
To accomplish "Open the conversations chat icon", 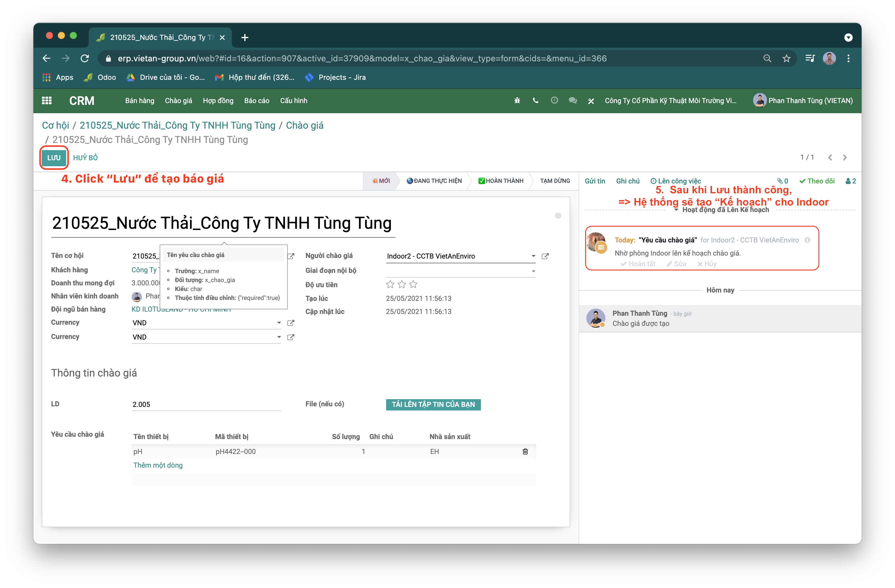I will [x=573, y=100].
